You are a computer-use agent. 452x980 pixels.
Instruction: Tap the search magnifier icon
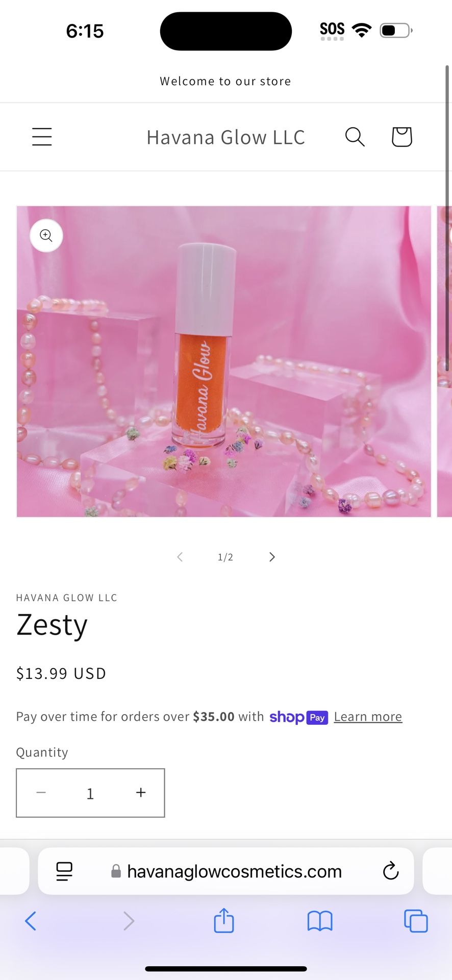[355, 137]
